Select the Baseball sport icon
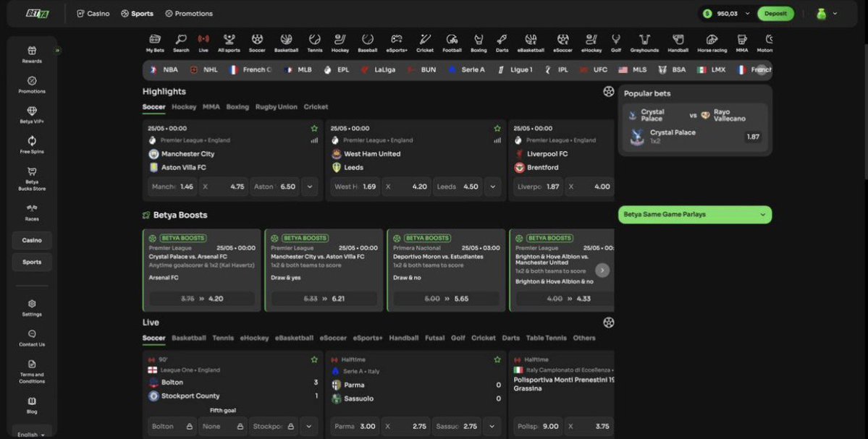 tap(368, 43)
